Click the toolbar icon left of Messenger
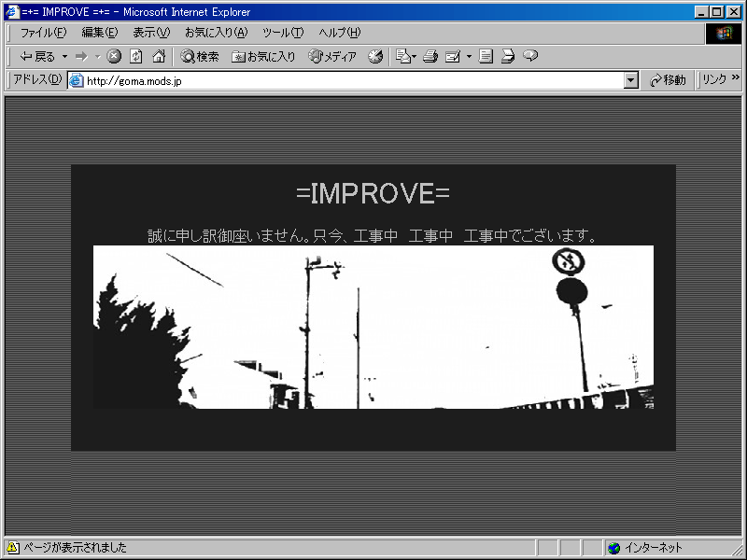The width and height of the screenshot is (747, 560). [508, 57]
